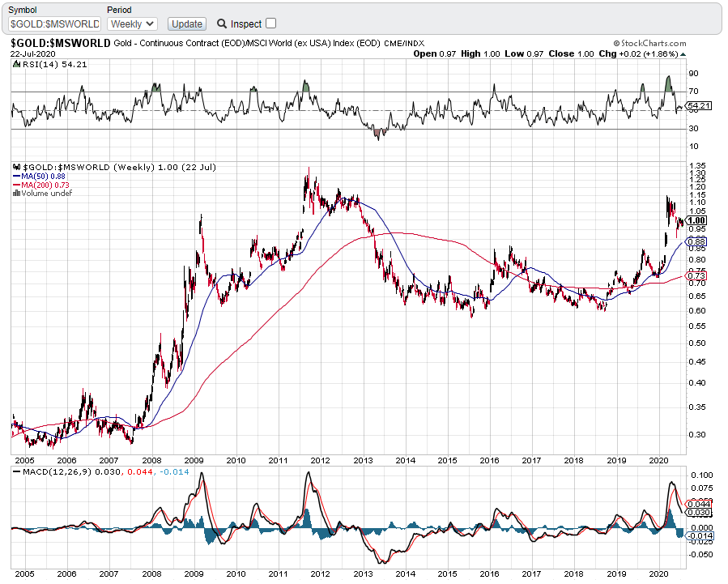This screenshot has width=728, height=584.
Task: Select the blue MA(50) line swatch in legend
Action: coord(16,175)
